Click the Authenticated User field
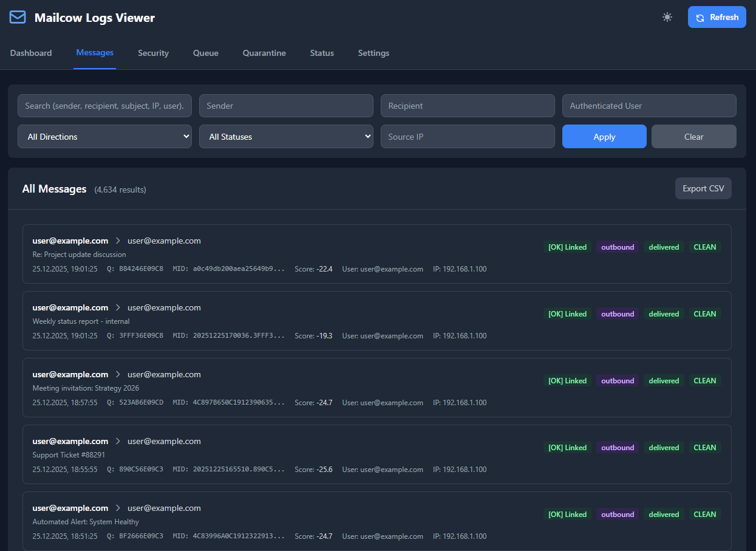The width and height of the screenshot is (756, 551). 649,106
